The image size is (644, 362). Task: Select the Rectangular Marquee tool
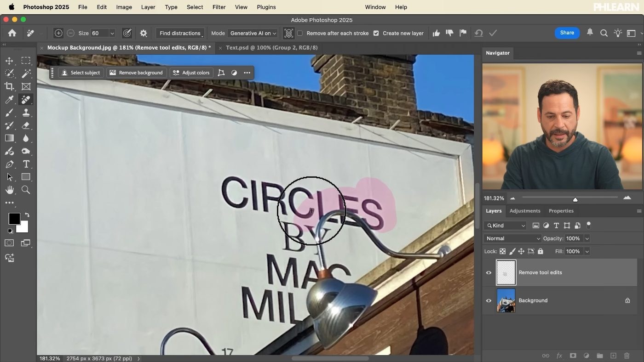(x=26, y=61)
